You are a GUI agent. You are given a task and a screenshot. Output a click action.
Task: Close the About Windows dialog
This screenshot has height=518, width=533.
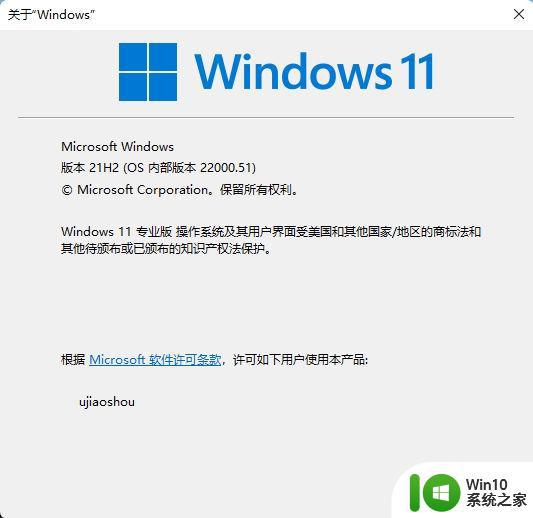pos(519,14)
